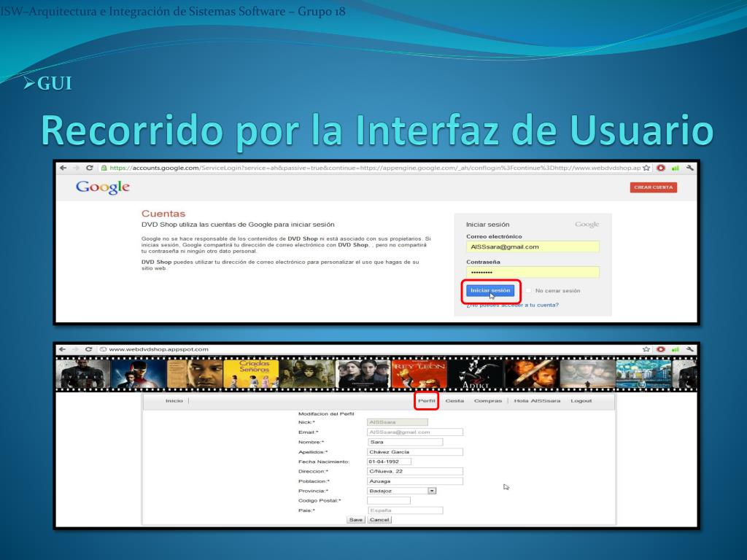Click the Contraseña password field

pyautogui.click(x=533, y=273)
